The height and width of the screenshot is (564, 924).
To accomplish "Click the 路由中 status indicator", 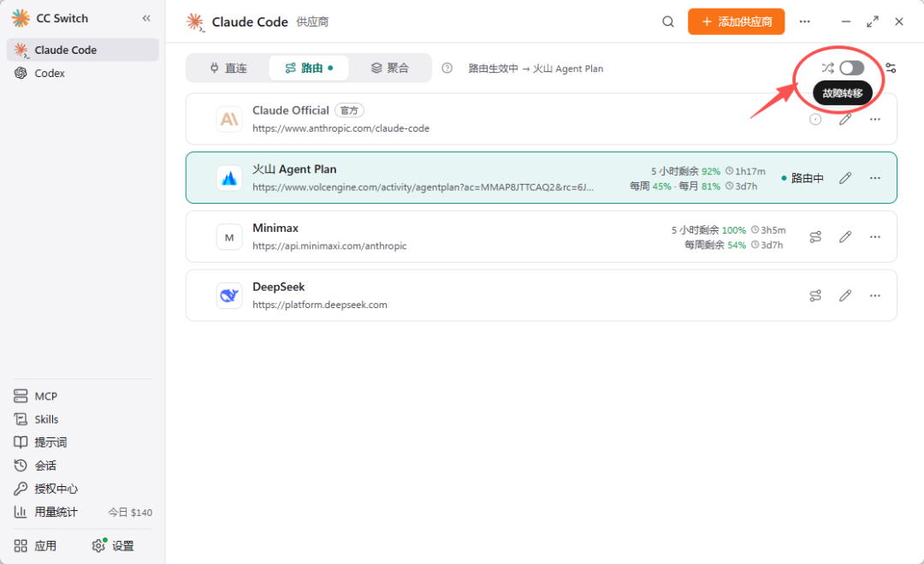I will (802, 178).
